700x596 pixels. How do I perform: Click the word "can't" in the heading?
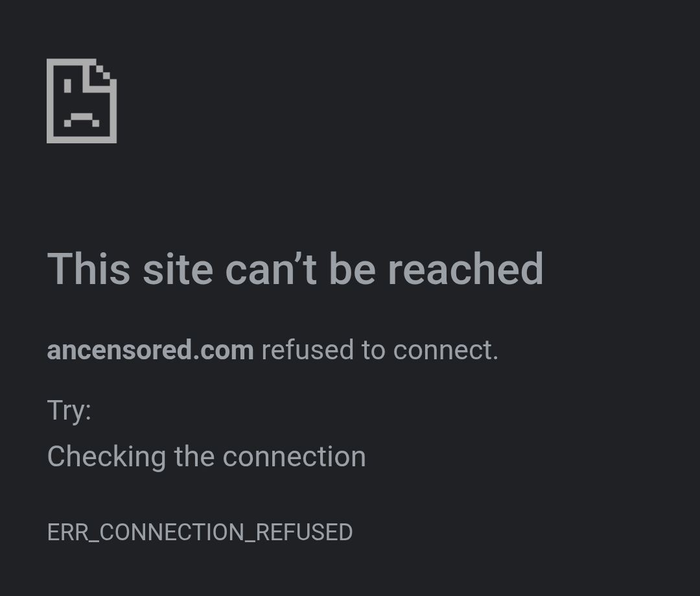(x=271, y=269)
